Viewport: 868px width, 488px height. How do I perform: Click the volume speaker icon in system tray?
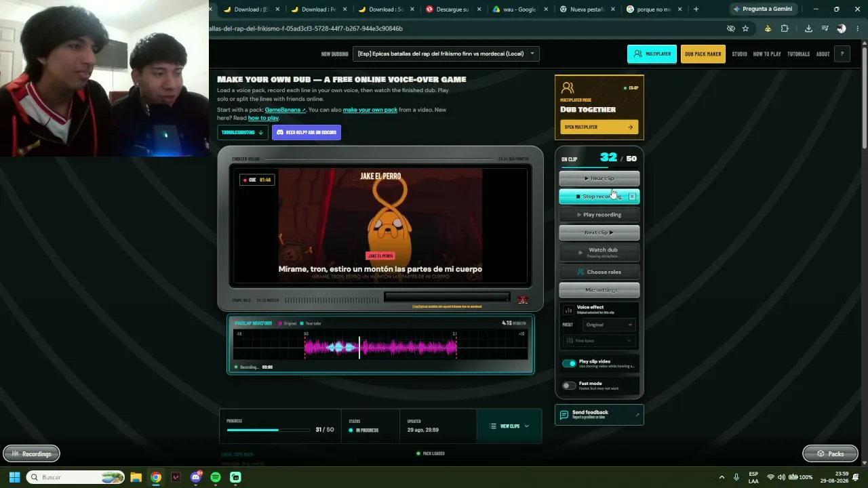point(781,477)
